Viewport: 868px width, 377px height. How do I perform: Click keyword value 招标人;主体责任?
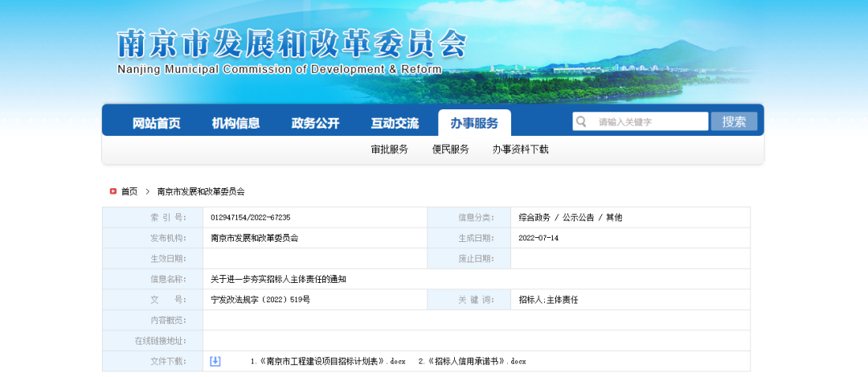(549, 300)
